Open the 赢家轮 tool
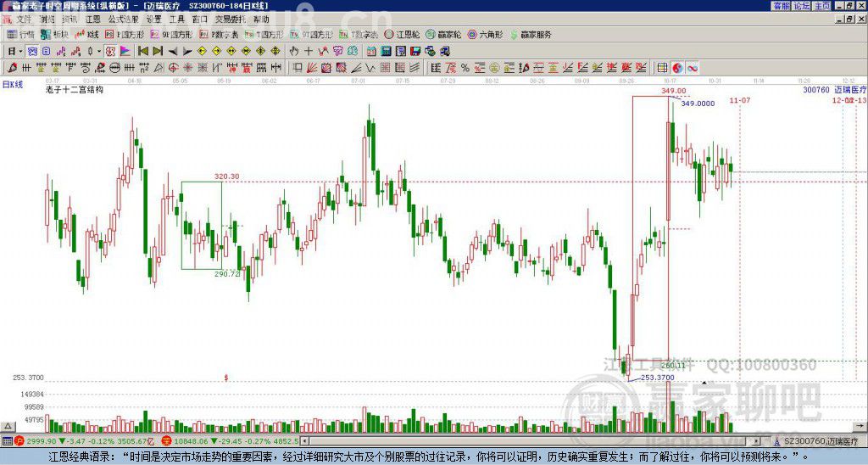Viewport: 868px width, 465px height. tap(444, 34)
